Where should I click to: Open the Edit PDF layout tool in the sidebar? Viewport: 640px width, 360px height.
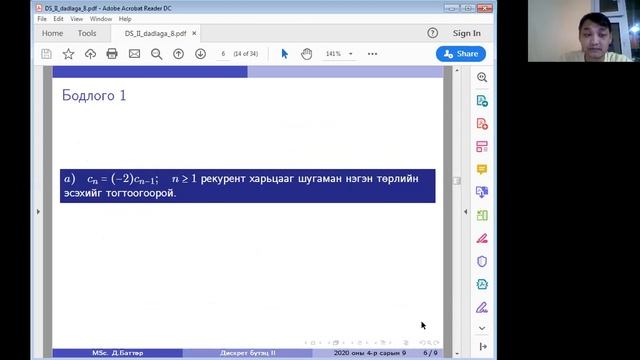pyautogui.click(x=482, y=147)
